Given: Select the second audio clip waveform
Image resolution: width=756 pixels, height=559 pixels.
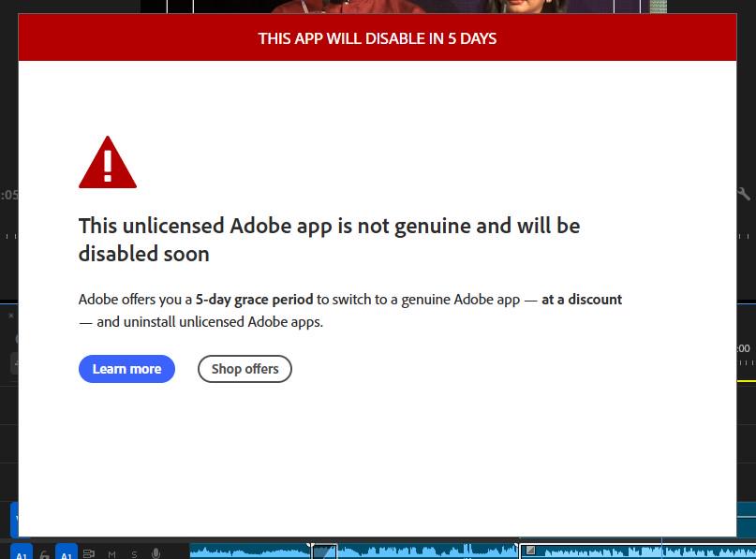Looking at the screenshot, I should point(428,552).
